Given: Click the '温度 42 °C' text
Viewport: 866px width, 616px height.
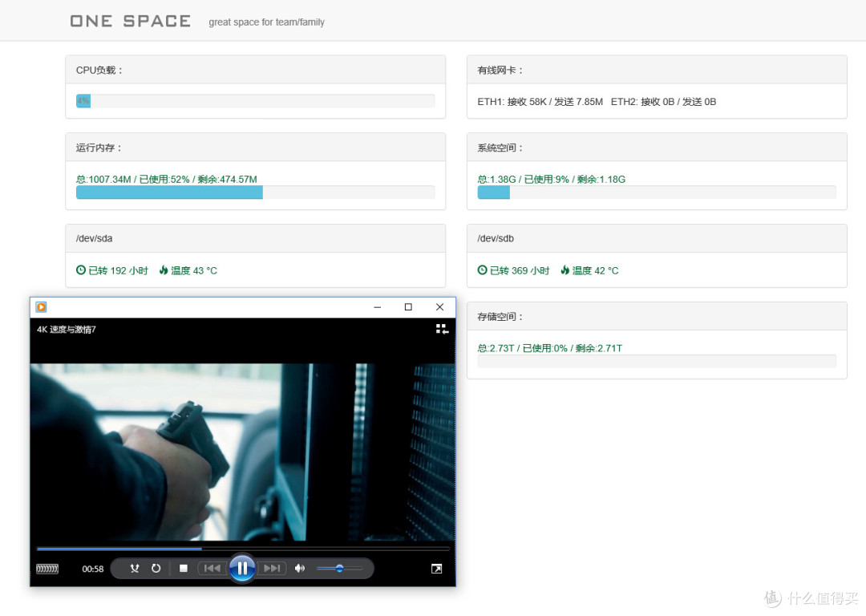Looking at the screenshot, I should coord(595,271).
